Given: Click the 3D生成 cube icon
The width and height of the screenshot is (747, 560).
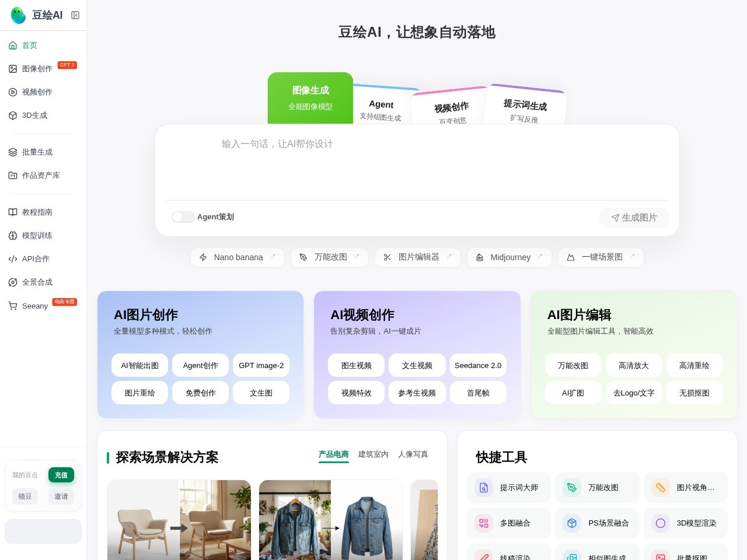Looking at the screenshot, I should pyautogui.click(x=13, y=116).
